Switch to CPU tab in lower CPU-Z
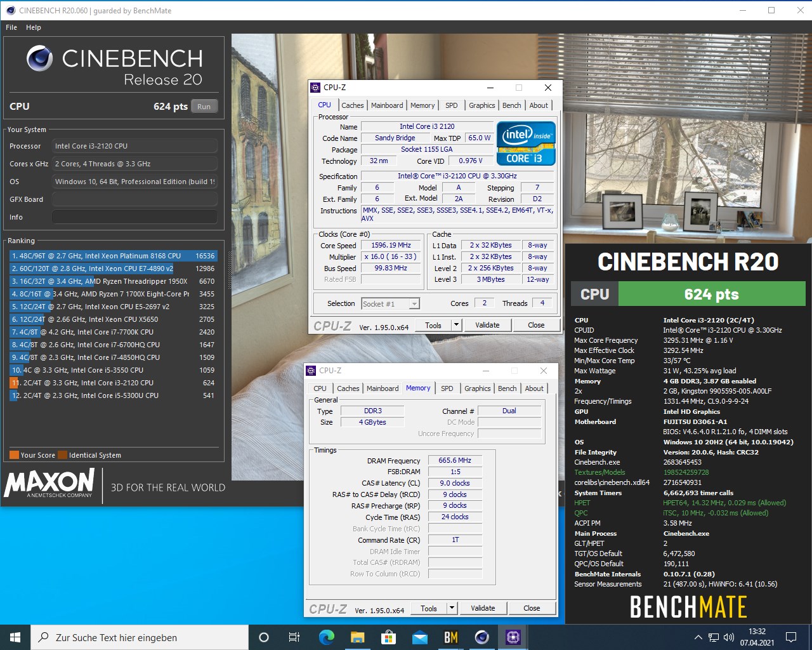 coord(320,388)
